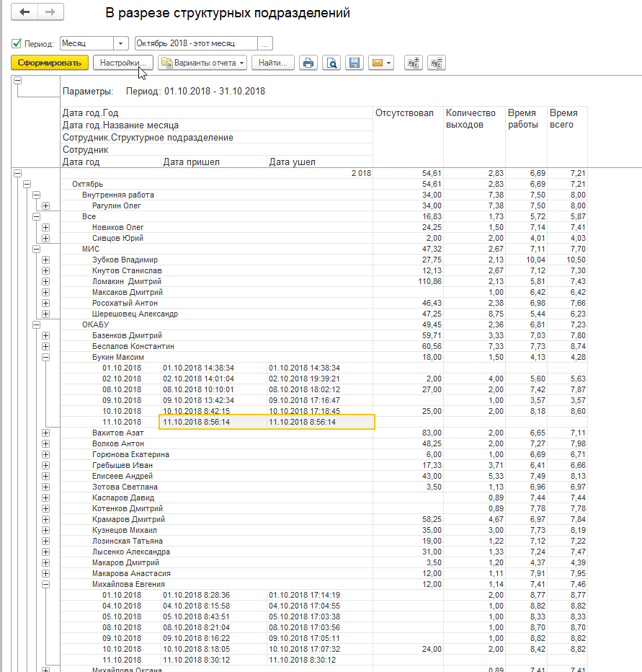Click the ellipsis button beside period field
The image size is (642, 672).
[x=266, y=44]
